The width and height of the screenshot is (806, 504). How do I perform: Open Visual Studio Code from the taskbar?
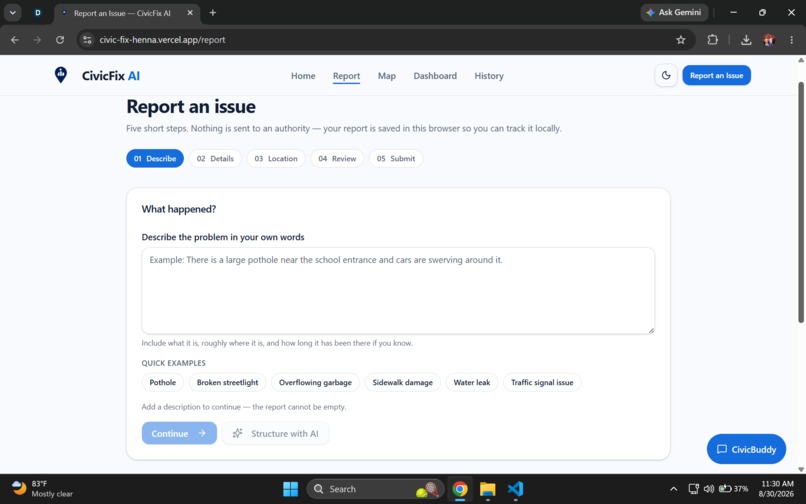coord(515,489)
